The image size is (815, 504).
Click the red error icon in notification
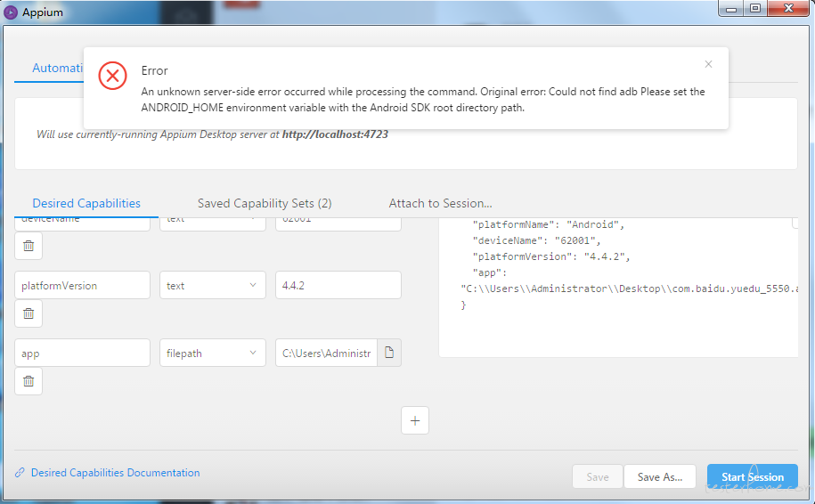113,76
